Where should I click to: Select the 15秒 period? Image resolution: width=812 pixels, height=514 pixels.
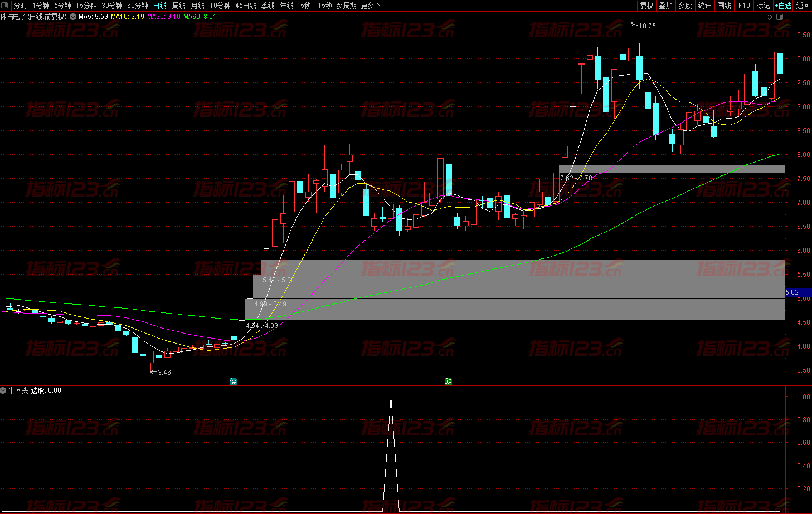324,6
